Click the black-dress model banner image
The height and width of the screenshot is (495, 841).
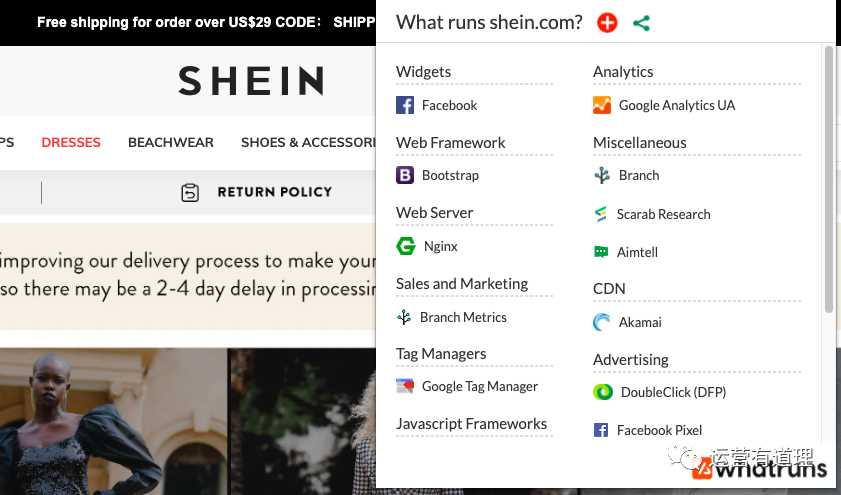pos(114,422)
